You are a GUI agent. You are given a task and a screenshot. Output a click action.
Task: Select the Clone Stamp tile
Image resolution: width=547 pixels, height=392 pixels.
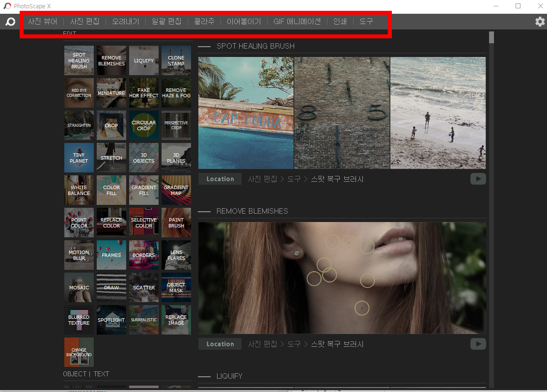[x=176, y=60]
